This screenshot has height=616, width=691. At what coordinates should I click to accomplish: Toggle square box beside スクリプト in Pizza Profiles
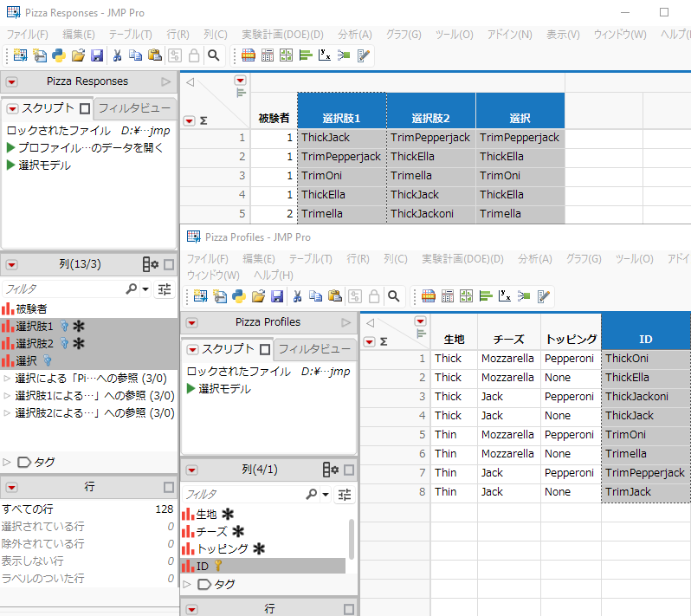click(265, 350)
